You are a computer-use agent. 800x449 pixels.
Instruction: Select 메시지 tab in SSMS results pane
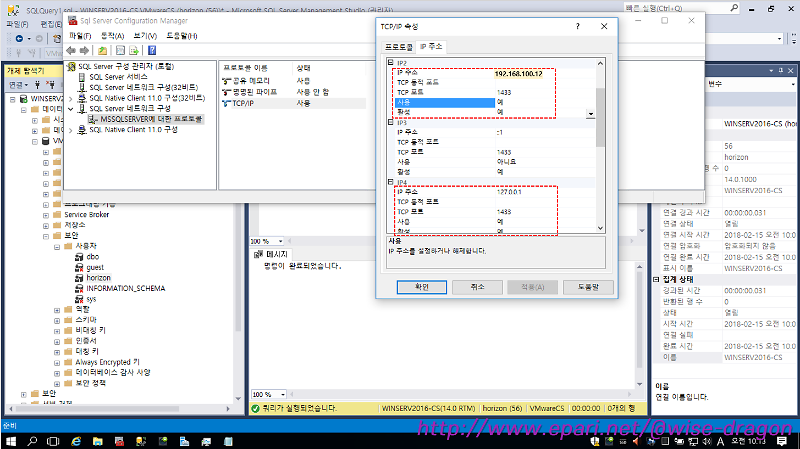272,254
